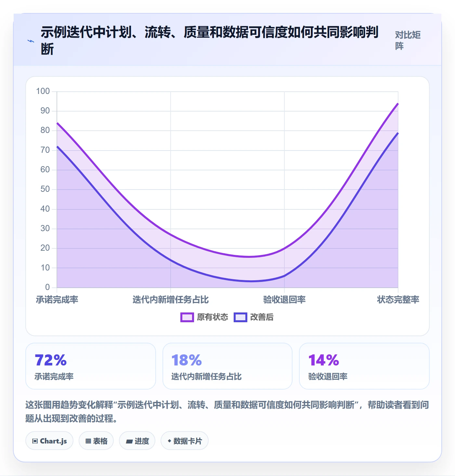Open the 14% 验收退回率 stat card

[x=364, y=366]
